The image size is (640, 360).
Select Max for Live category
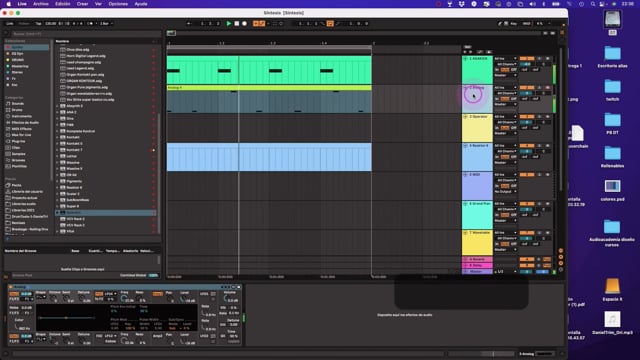[21, 135]
